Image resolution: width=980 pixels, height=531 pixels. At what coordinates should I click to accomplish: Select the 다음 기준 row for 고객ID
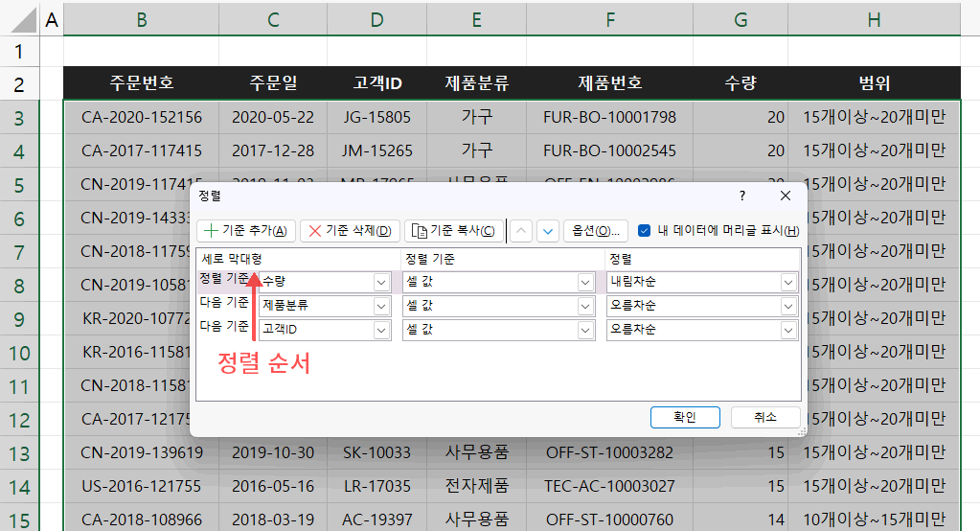[x=224, y=327]
